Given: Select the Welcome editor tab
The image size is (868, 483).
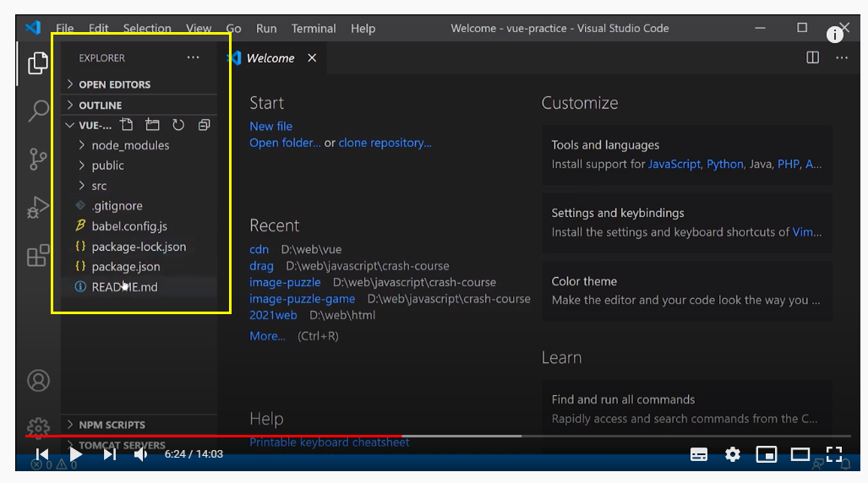Looking at the screenshot, I should coord(271,58).
